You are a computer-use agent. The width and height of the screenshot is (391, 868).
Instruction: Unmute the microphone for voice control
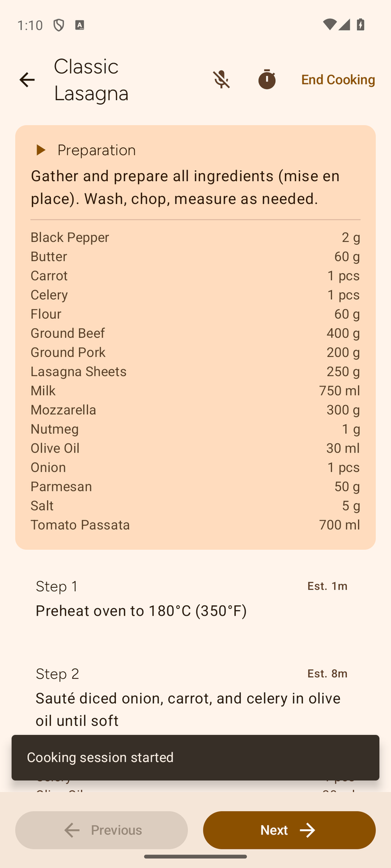(x=221, y=79)
